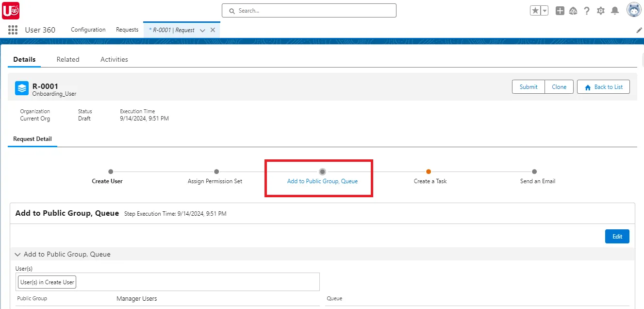The image size is (644, 309).
Task: Click the favorite star icon
Action: (535, 10)
